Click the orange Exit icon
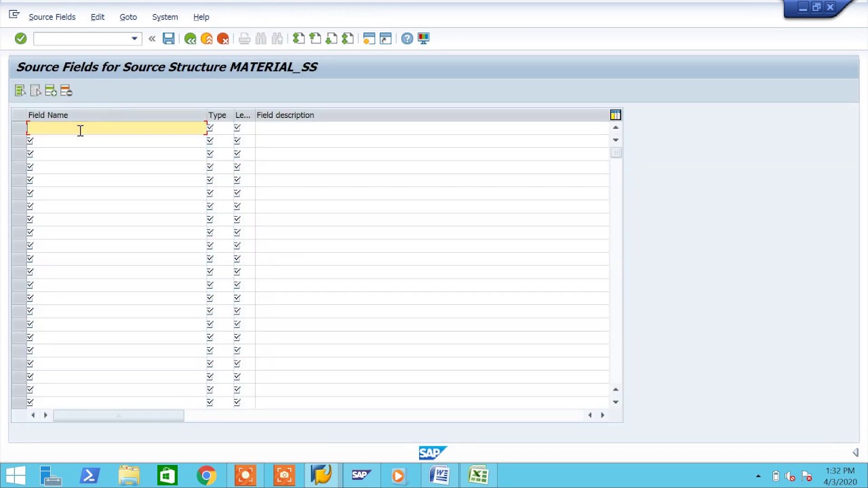Screen dimensions: 868x488 coord(206,39)
